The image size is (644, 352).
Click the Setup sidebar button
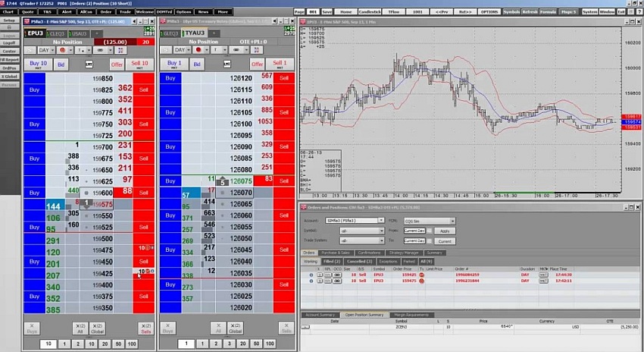tap(9, 20)
